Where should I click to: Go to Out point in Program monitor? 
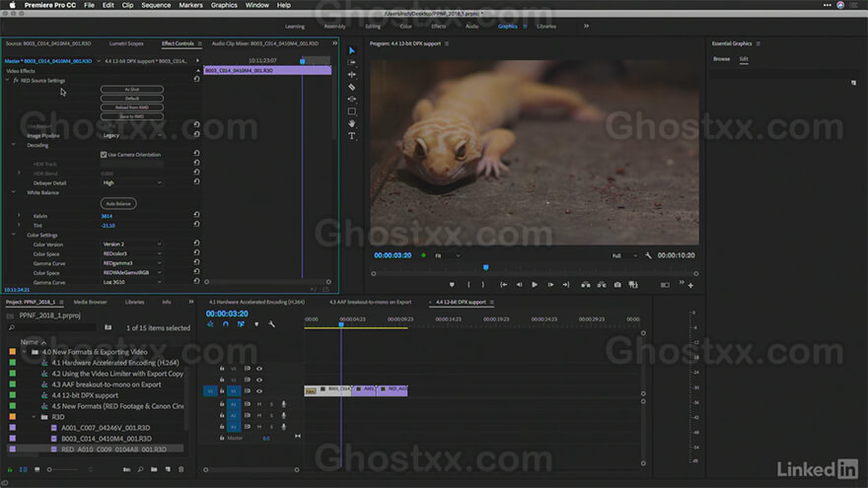(x=566, y=284)
